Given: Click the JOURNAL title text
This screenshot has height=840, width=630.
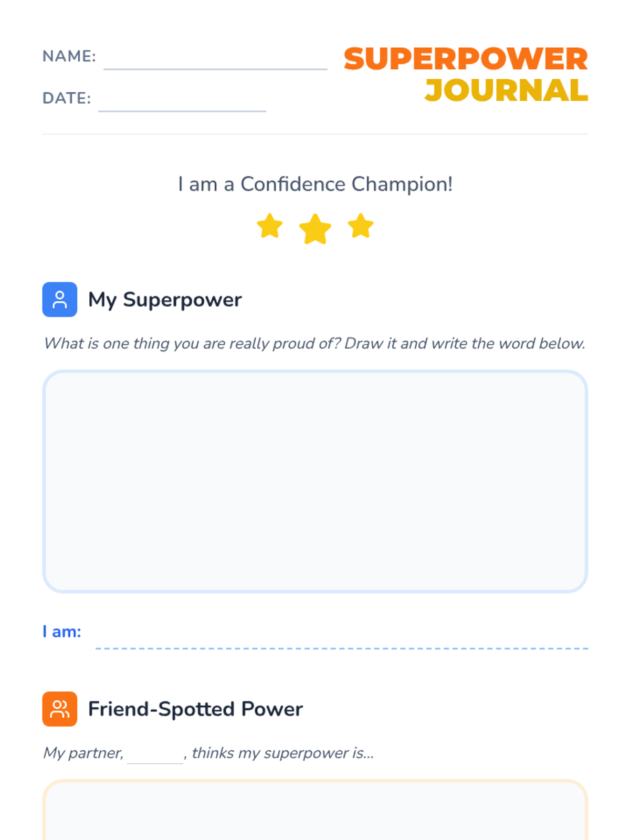Looking at the screenshot, I should [506, 90].
